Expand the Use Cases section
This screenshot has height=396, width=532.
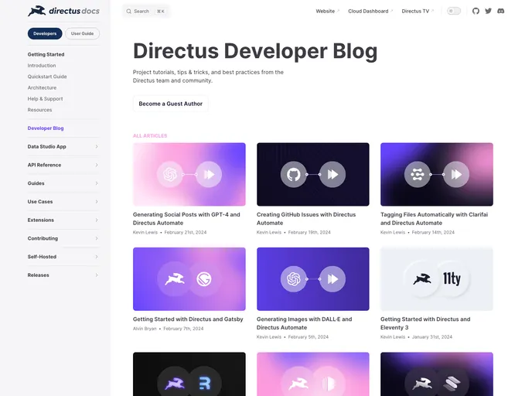63,202
